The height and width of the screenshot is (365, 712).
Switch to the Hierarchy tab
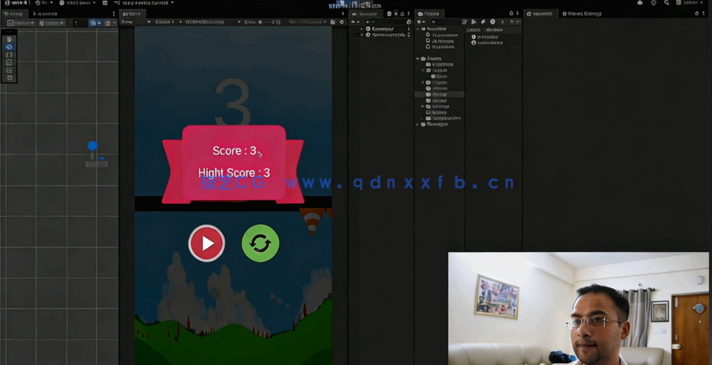[366, 14]
